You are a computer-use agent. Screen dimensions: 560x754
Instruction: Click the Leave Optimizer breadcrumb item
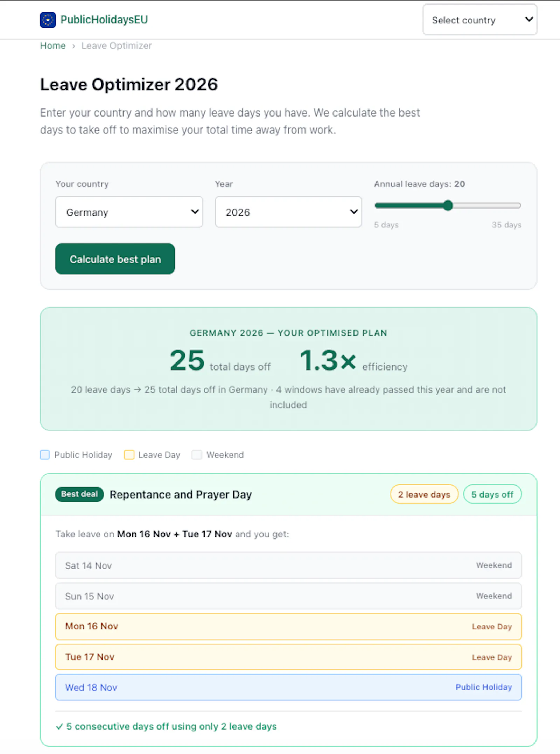[x=117, y=46]
